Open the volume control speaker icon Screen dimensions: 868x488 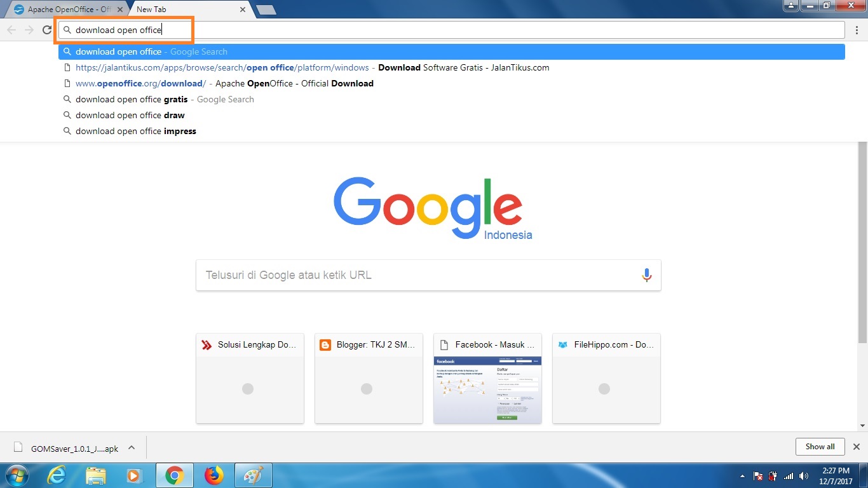click(803, 475)
